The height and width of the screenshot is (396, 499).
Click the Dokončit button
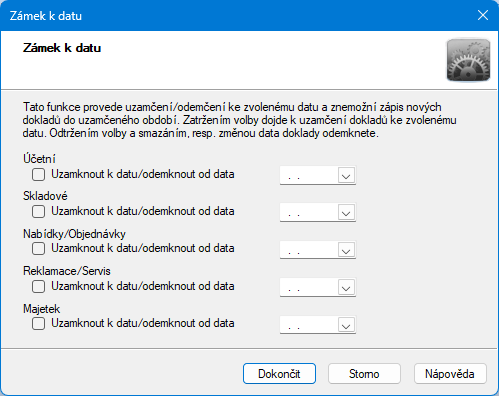pos(279,374)
